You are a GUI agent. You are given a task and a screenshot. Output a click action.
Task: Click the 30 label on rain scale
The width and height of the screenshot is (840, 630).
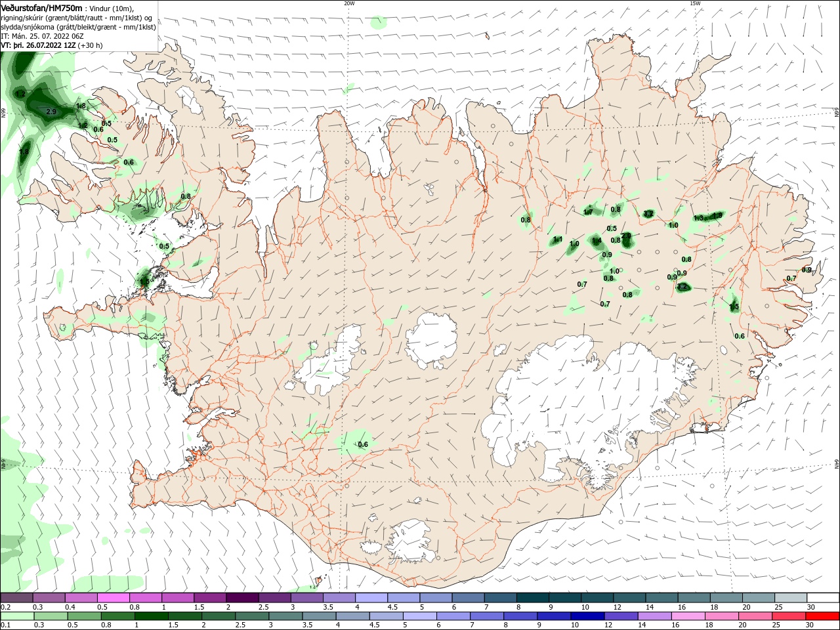(809, 625)
